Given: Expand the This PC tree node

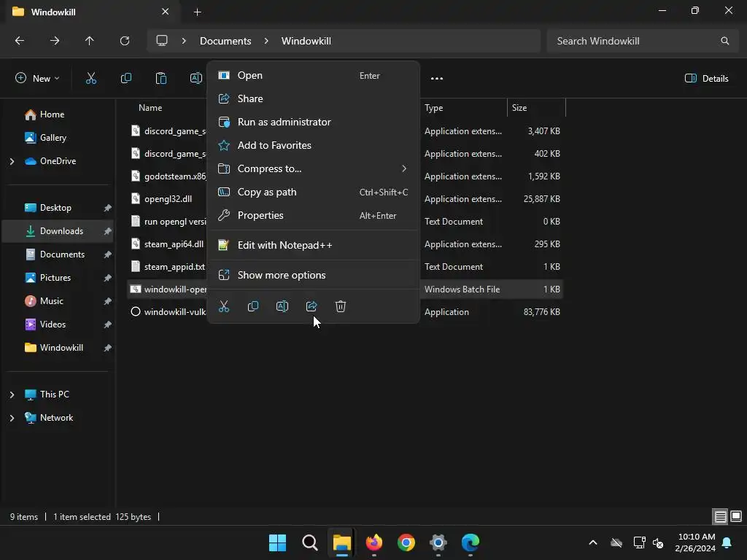Looking at the screenshot, I should (12, 394).
